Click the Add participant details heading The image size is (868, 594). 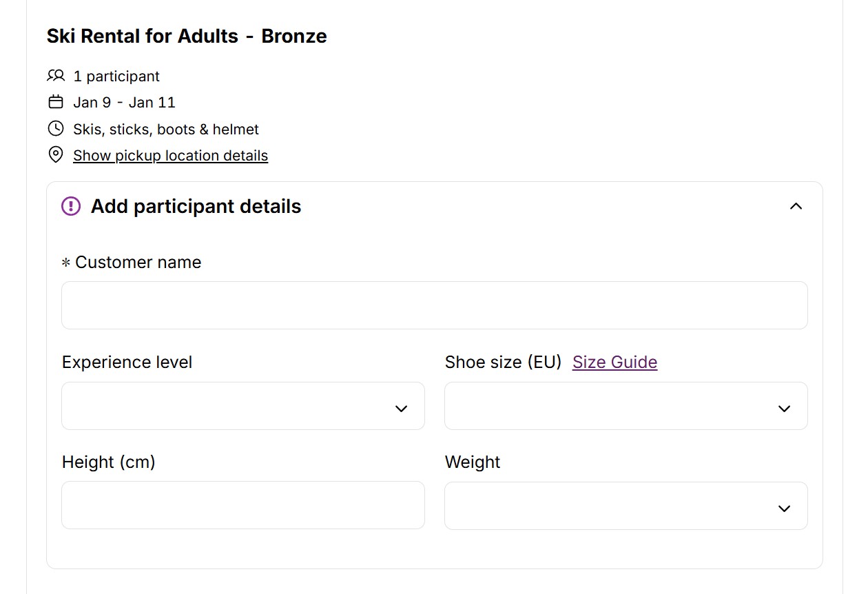[x=196, y=206]
